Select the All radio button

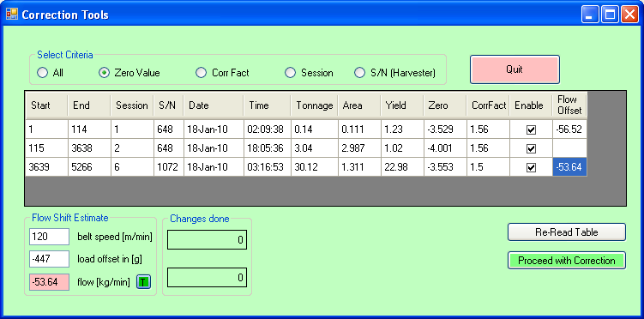tap(42, 73)
